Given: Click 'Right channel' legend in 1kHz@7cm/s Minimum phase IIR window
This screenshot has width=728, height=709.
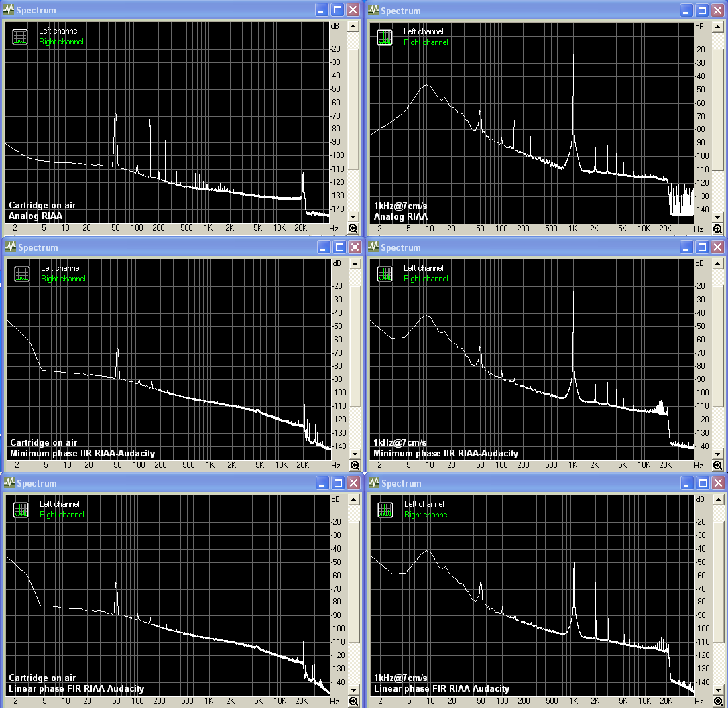Looking at the screenshot, I should click(426, 278).
